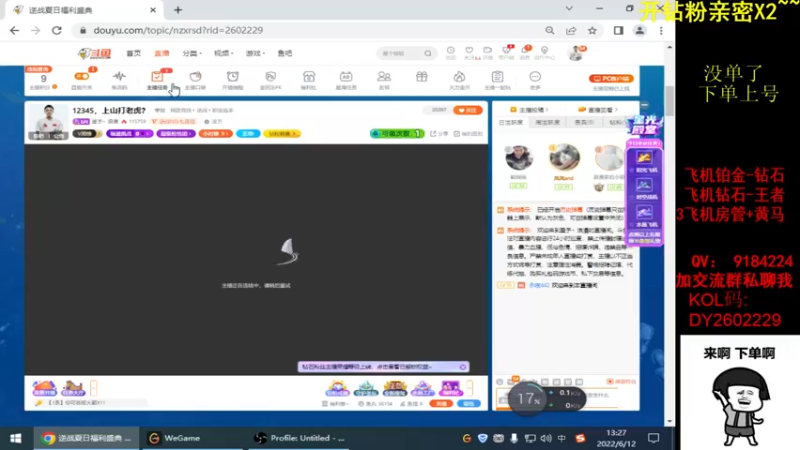Open the PK shield icon in toolbar
Viewport: 800px width, 450px height.
pyautogui.click(x=270, y=77)
